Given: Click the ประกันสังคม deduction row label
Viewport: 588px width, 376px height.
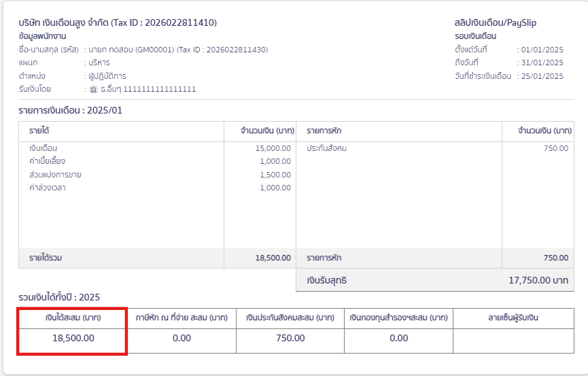Looking at the screenshot, I should coord(326,148).
